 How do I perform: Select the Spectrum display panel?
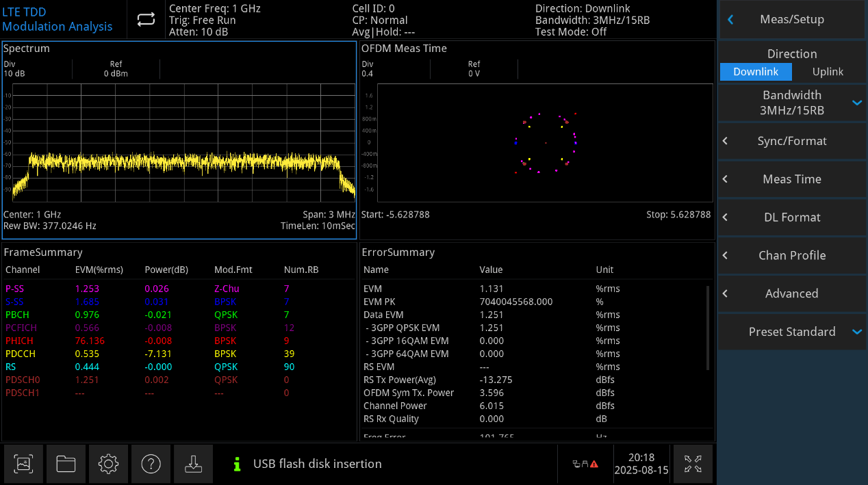178,137
